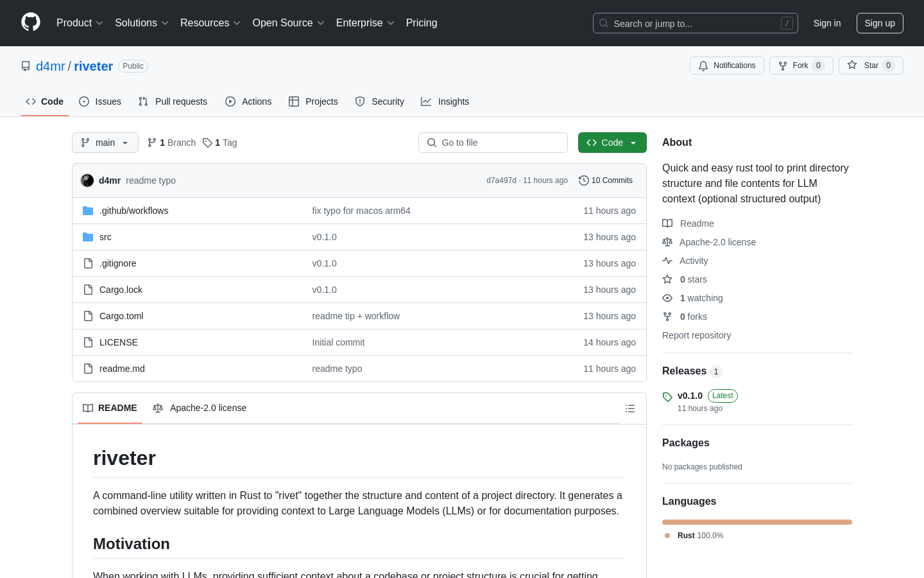Image resolution: width=924 pixels, height=578 pixels.
Task: Expand the green Code dropdown button
Action: (x=612, y=143)
